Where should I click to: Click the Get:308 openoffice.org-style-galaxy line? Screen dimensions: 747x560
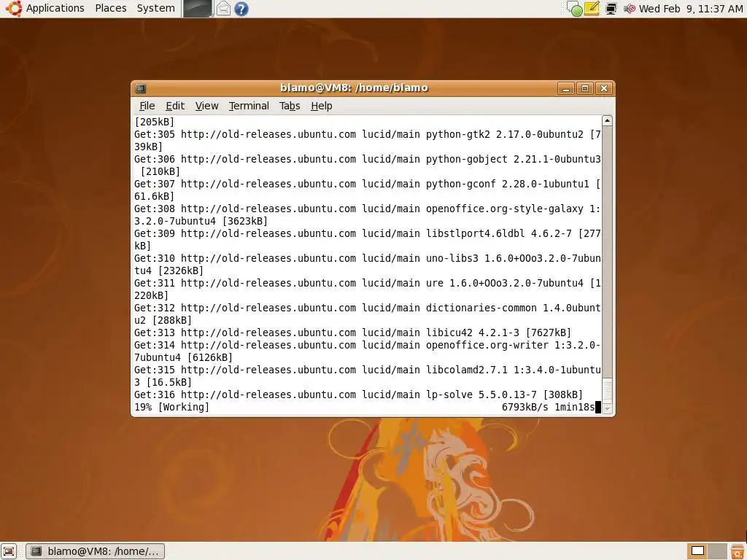click(368, 209)
